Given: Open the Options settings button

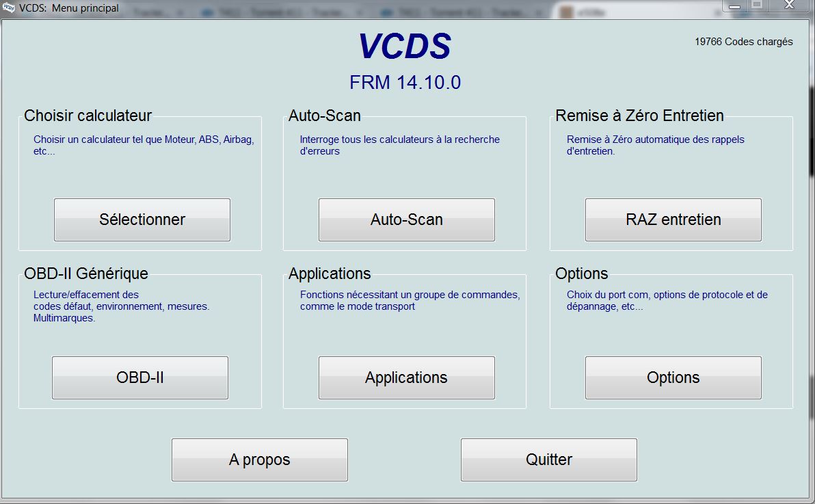Looking at the screenshot, I should click(673, 377).
